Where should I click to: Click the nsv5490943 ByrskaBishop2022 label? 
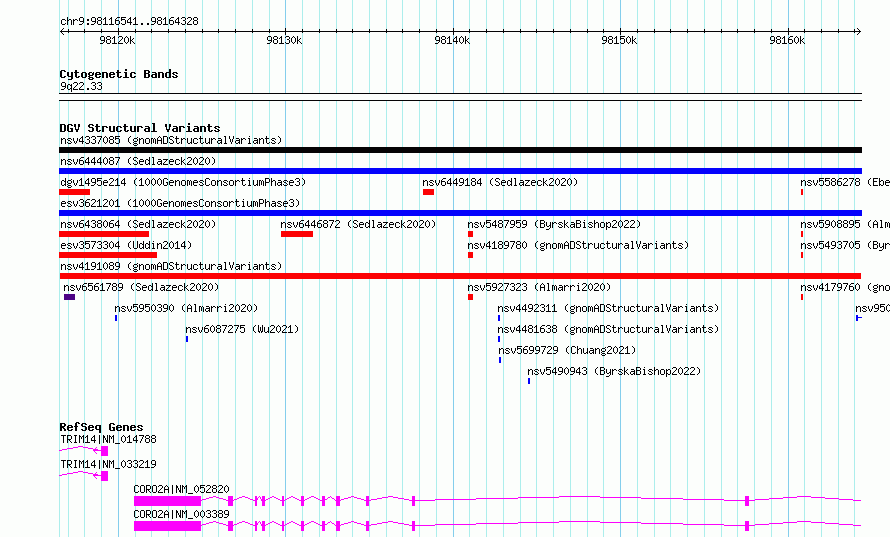pos(614,371)
